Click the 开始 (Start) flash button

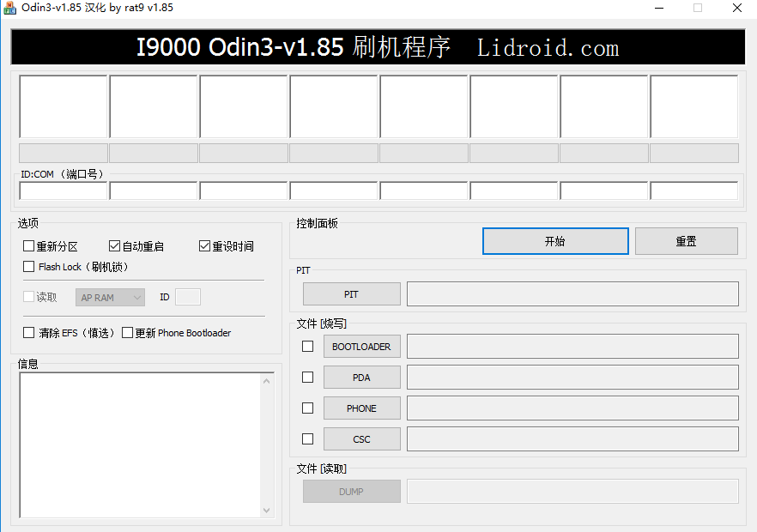[x=554, y=241]
